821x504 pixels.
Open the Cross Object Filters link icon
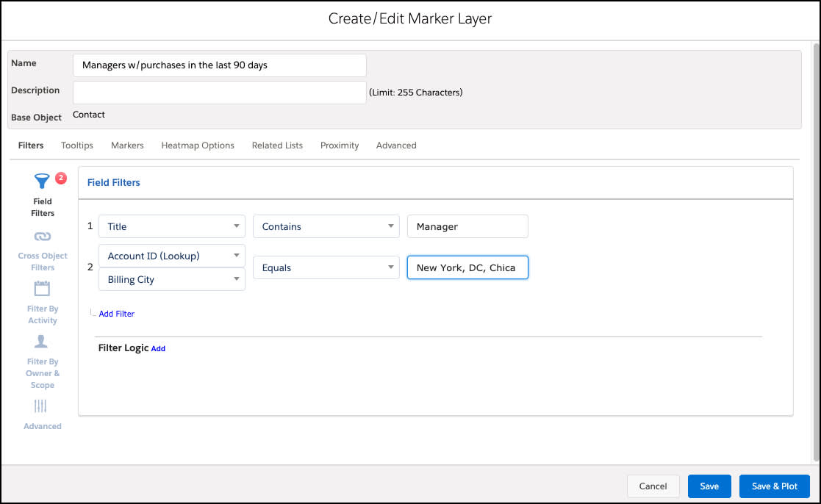pos(43,237)
